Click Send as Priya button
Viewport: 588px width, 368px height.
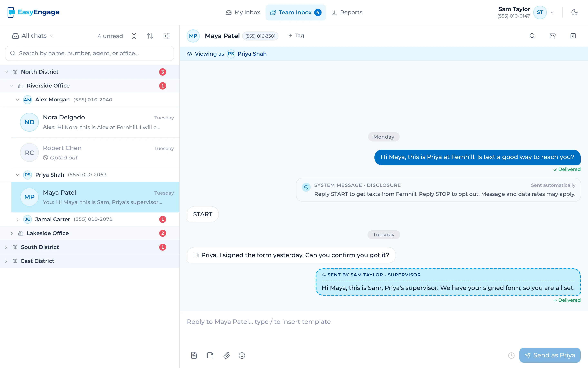(x=550, y=355)
